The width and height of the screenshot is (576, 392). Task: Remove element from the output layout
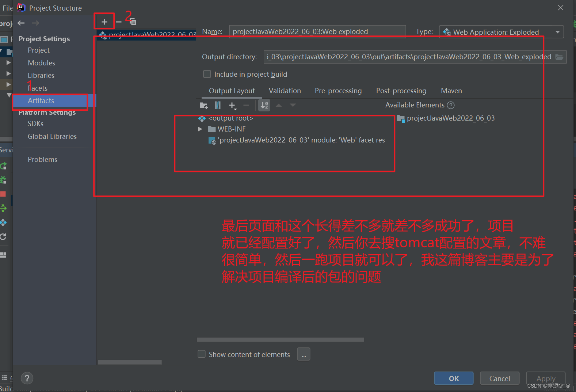[246, 105]
